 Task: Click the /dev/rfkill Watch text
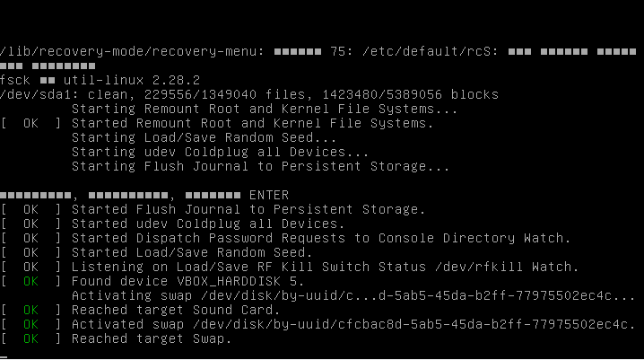(x=507, y=268)
